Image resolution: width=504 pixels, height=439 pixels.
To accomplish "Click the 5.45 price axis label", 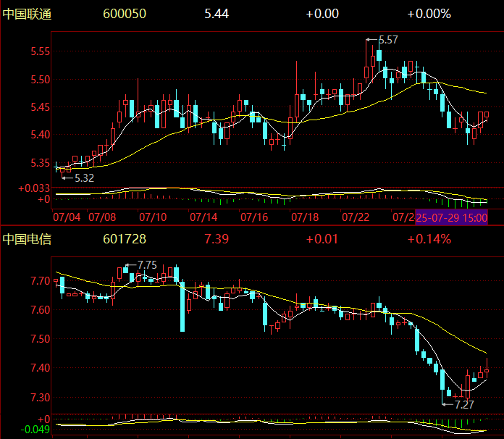I will (x=40, y=107).
